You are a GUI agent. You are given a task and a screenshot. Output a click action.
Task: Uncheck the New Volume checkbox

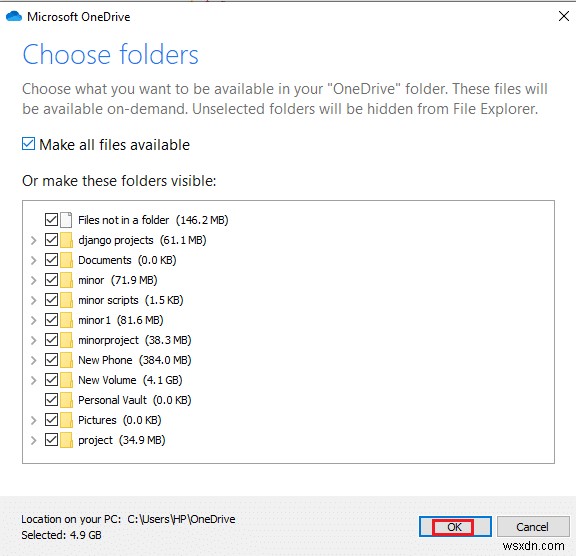point(51,380)
